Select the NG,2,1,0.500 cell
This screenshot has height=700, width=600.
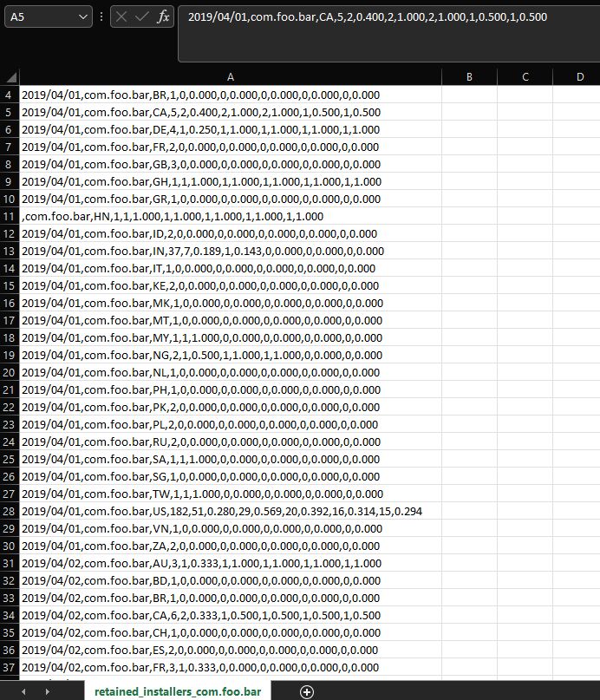pyautogui.click(x=231, y=356)
